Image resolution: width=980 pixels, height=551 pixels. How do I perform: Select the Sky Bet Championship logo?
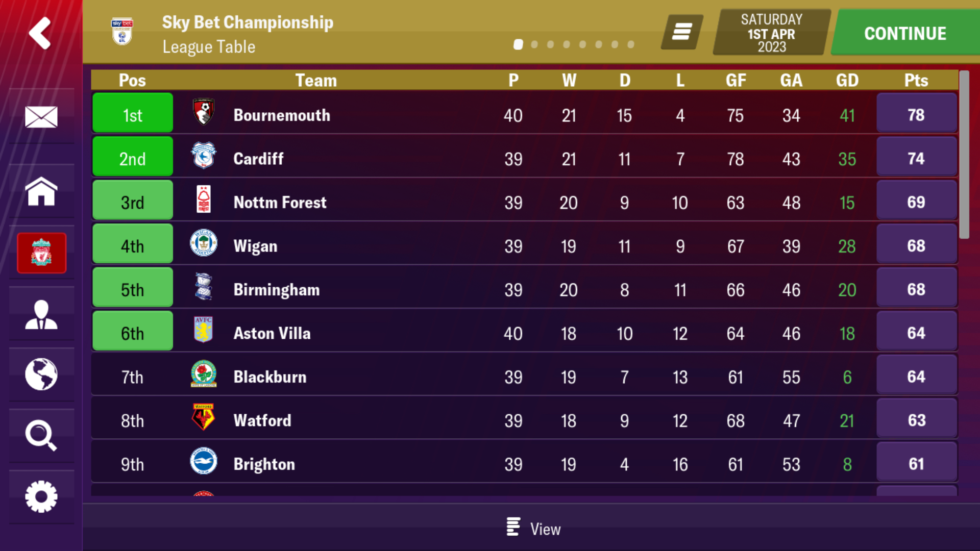[122, 32]
